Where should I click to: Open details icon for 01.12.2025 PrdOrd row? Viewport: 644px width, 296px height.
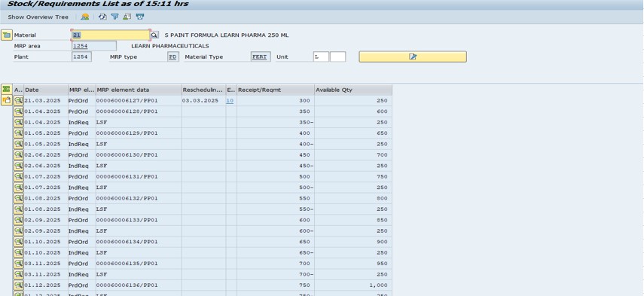(x=19, y=285)
